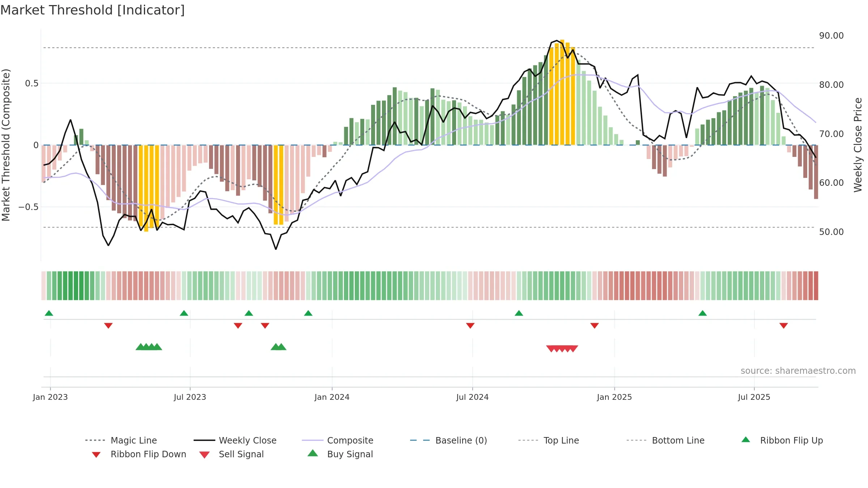Toggle the Bottom Line legend entry

(665, 440)
